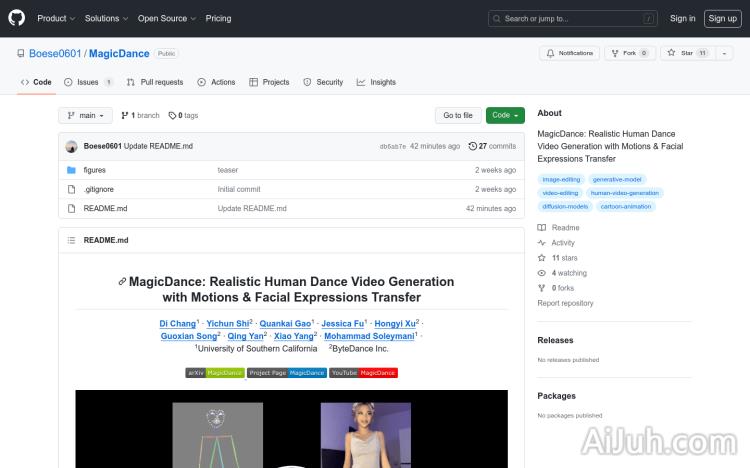Open the figures folder
The image size is (750, 468).
tap(94, 170)
